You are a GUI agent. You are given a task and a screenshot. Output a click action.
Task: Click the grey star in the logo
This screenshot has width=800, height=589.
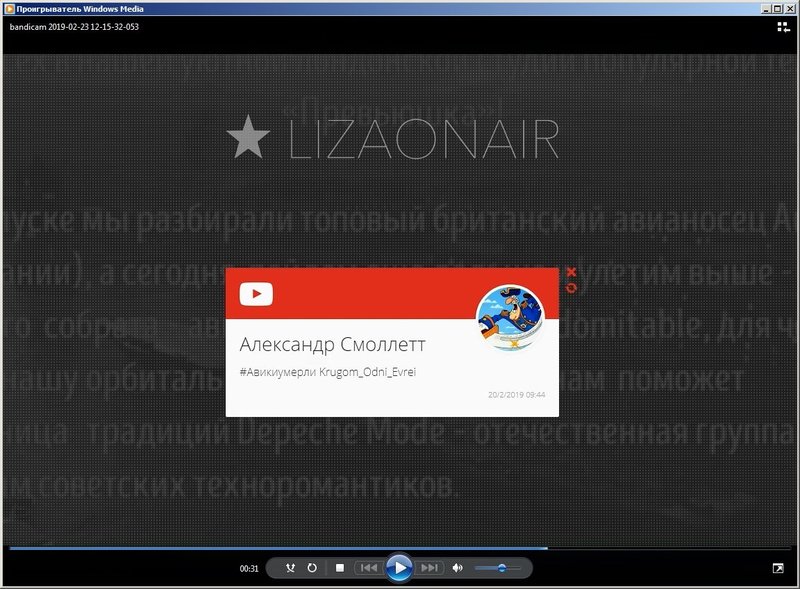pyautogui.click(x=248, y=137)
